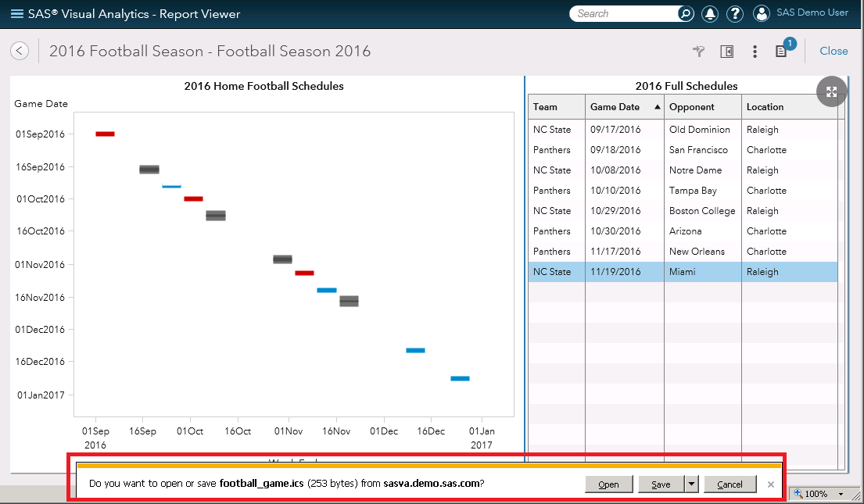The image size is (864, 504).
Task: Cancel the football_game.ics download
Action: tap(730, 484)
